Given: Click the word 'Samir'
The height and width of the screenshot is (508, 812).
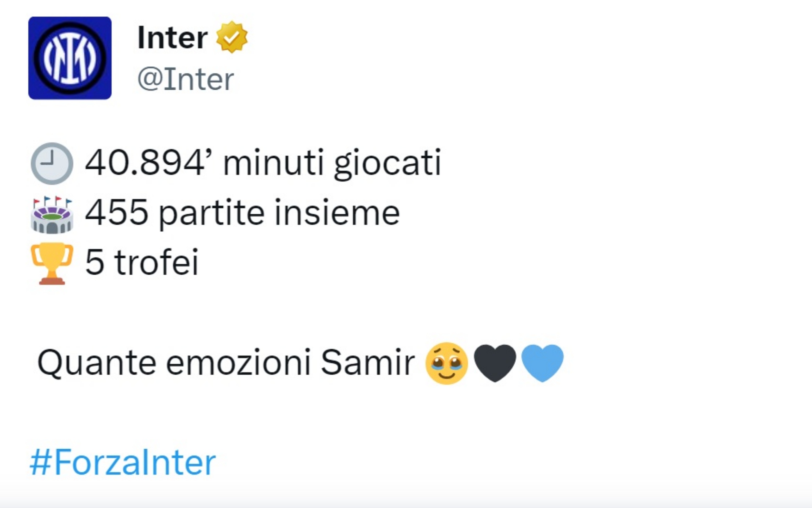Looking at the screenshot, I should (367, 363).
